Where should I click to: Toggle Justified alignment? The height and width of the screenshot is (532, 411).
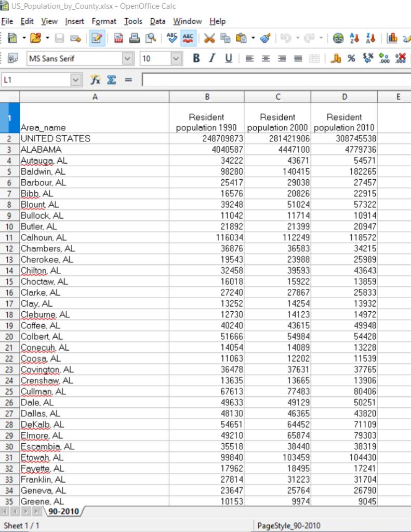(298, 59)
